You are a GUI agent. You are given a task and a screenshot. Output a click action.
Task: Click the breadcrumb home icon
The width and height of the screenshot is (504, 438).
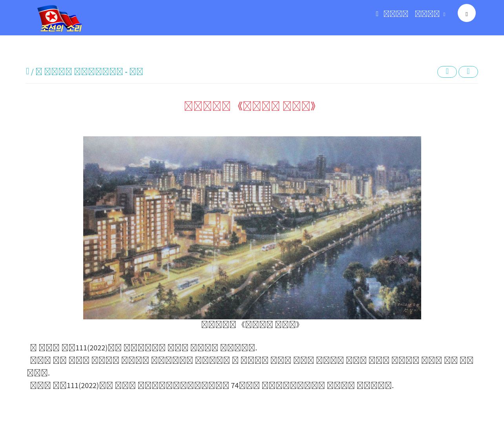point(27,71)
